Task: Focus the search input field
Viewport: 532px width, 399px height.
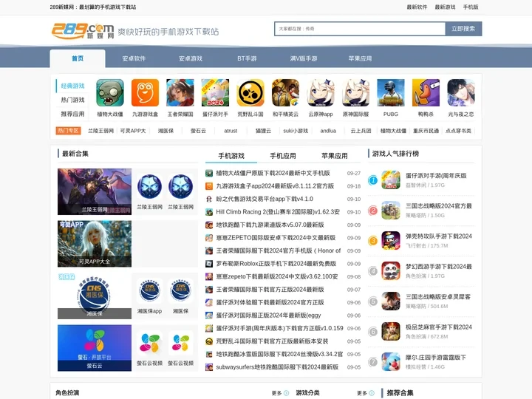Action: coord(360,29)
